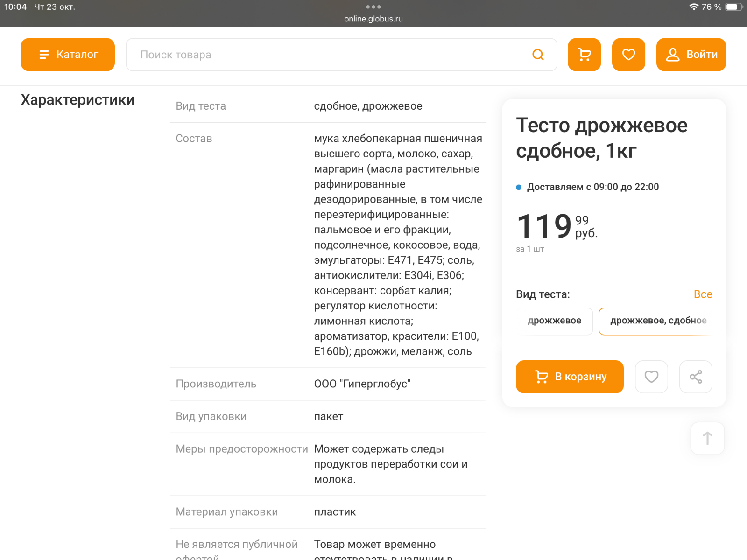This screenshot has height=560, width=747.
Task: Tap the Wi-Fi status icon
Action: [694, 7]
